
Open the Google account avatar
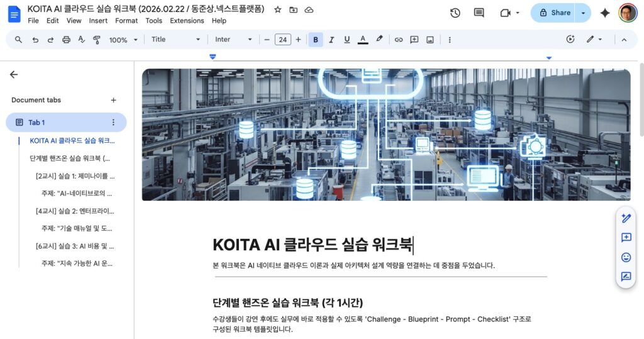pyautogui.click(x=628, y=13)
